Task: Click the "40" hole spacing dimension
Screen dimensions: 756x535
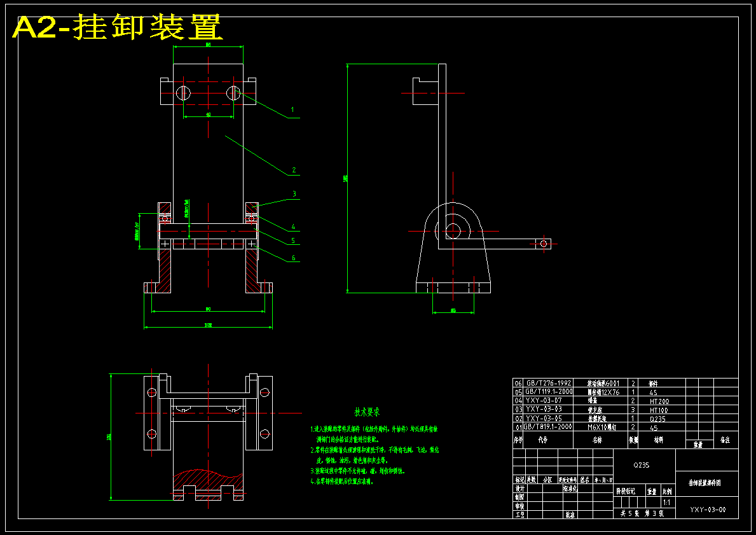Action: click(209, 115)
